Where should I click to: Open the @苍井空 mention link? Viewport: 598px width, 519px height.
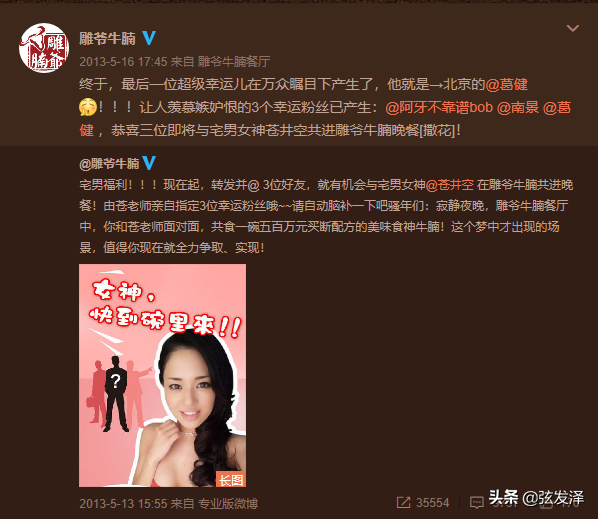(450, 185)
